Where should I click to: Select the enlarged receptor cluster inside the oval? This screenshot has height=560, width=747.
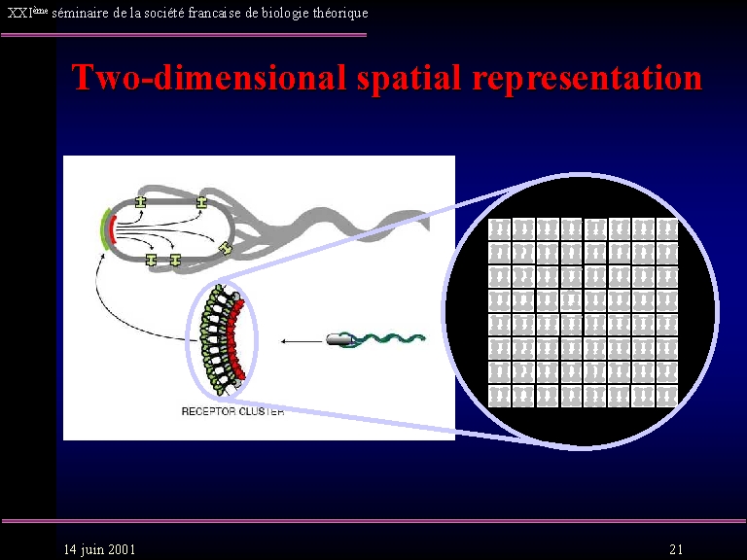225,338
